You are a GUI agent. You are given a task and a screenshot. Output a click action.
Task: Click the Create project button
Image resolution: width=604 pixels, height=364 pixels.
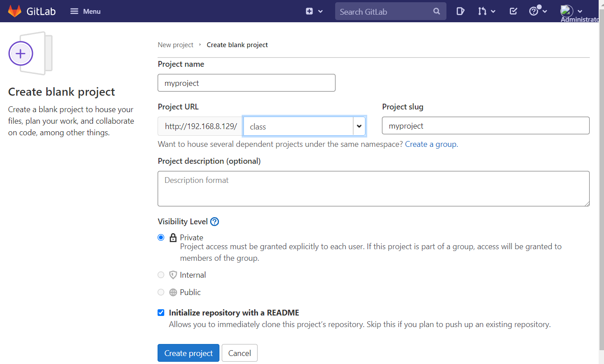point(188,353)
